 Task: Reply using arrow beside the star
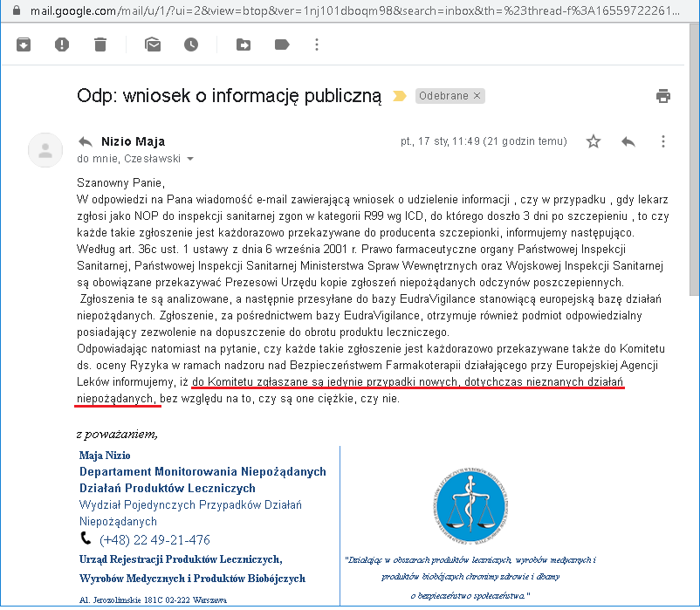tap(628, 141)
